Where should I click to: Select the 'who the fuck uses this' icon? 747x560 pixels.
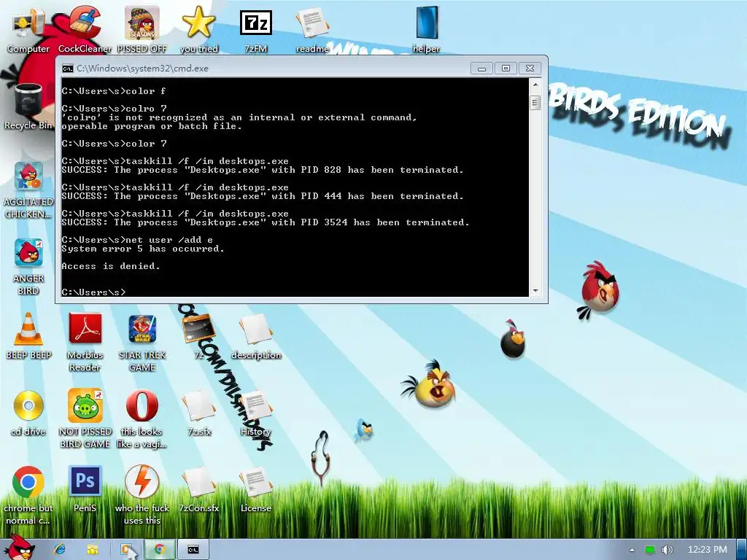pyautogui.click(x=142, y=495)
